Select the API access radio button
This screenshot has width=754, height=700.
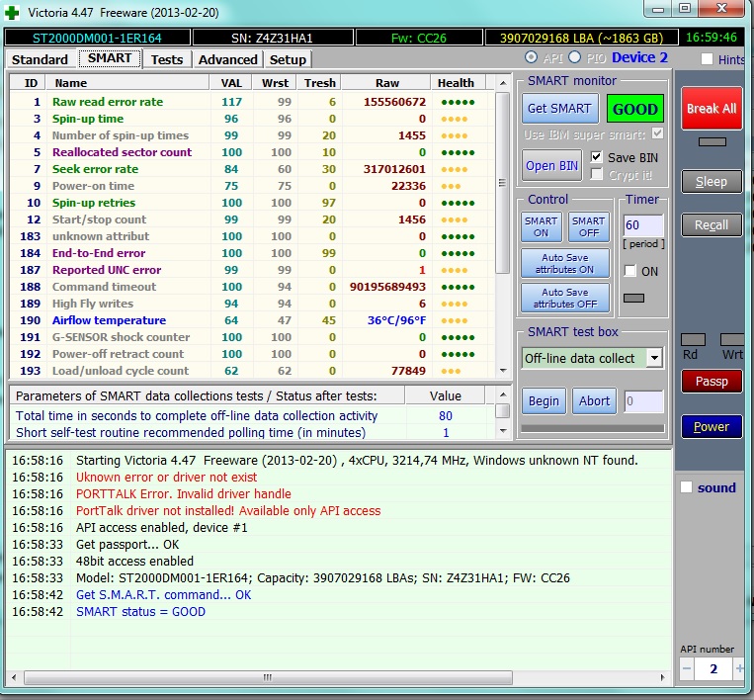pyautogui.click(x=531, y=57)
